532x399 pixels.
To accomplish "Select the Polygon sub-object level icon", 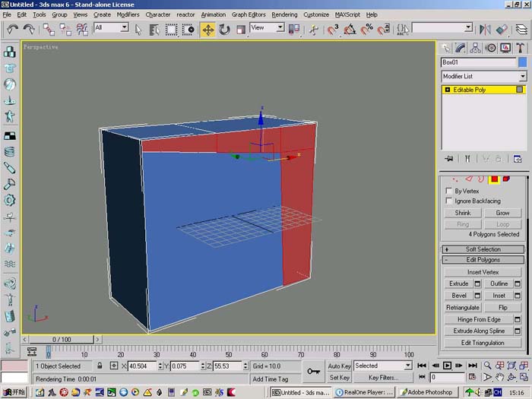I will pyautogui.click(x=494, y=179).
